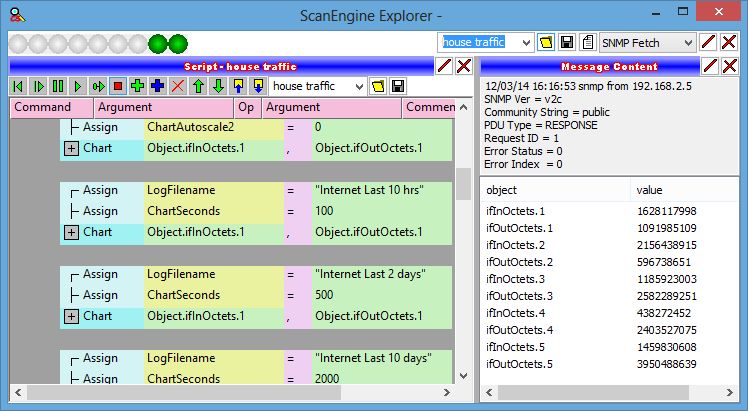This screenshot has height=411, width=748.
Task: Click the document page icon in top toolbar
Action: pos(546,42)
